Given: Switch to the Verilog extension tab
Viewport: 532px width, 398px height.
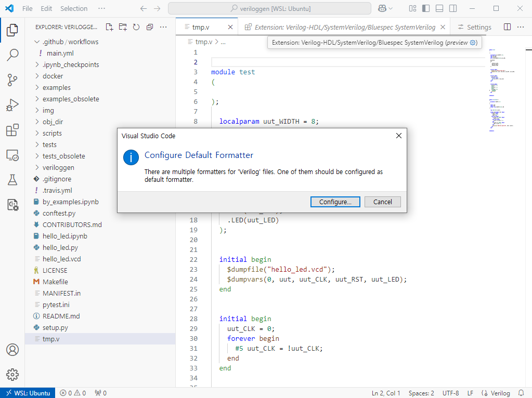Looking at the screenshot, I should [345, 27].
